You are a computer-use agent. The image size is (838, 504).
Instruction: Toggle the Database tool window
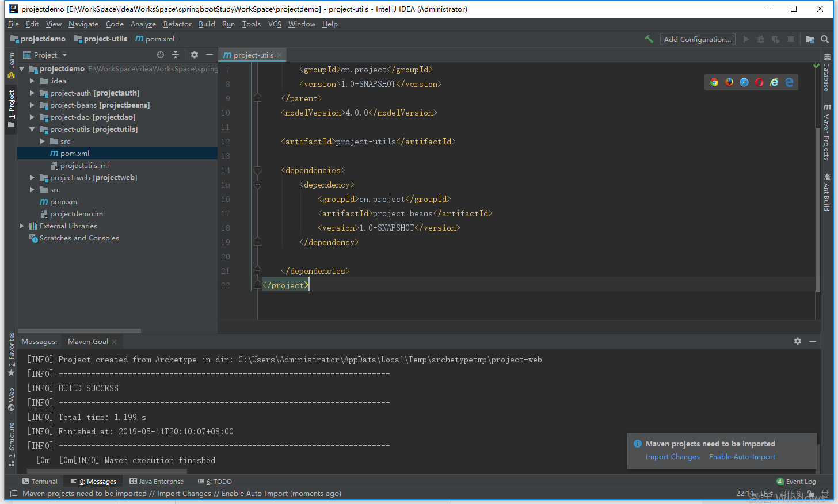point(826,72)
